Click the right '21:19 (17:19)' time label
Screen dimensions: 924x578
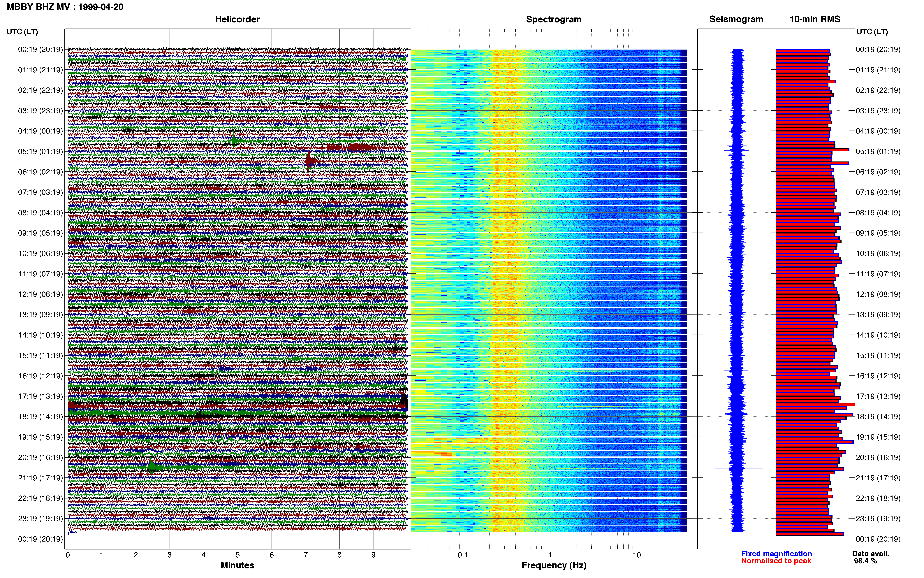click(x=878, y=478)
